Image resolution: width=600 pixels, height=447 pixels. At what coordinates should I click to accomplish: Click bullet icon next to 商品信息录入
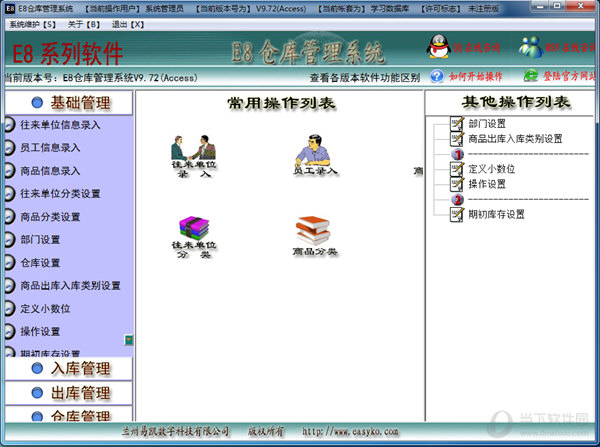[9, 171]
